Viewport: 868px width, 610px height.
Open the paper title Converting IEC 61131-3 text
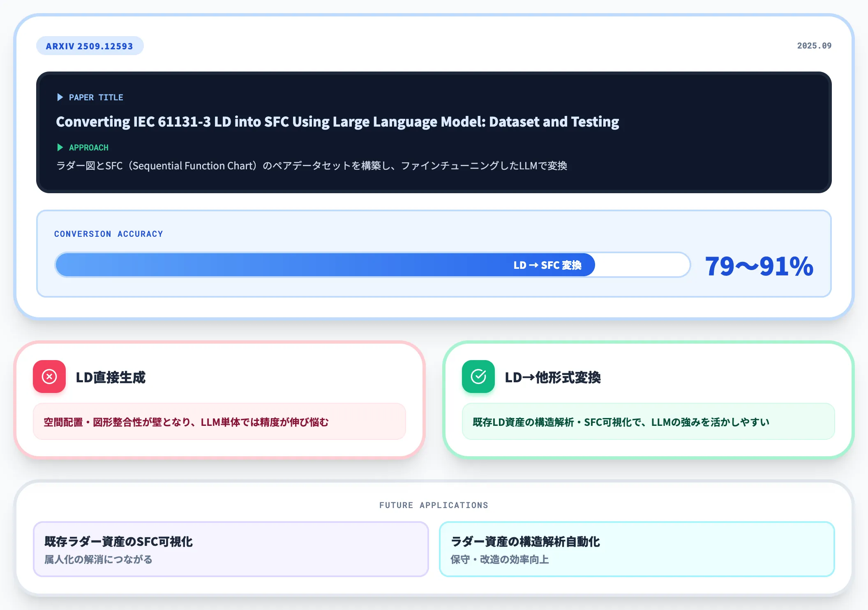pos(337,122)
